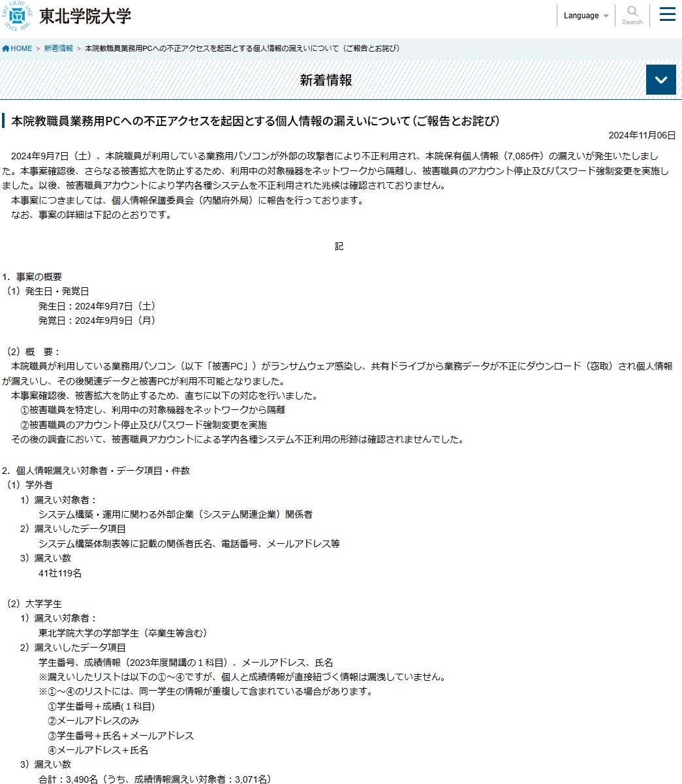This screenshot has width=682, height=784.
Task: Click list item ④メールアドレス＋氏名
Action: tap(98, 750)
